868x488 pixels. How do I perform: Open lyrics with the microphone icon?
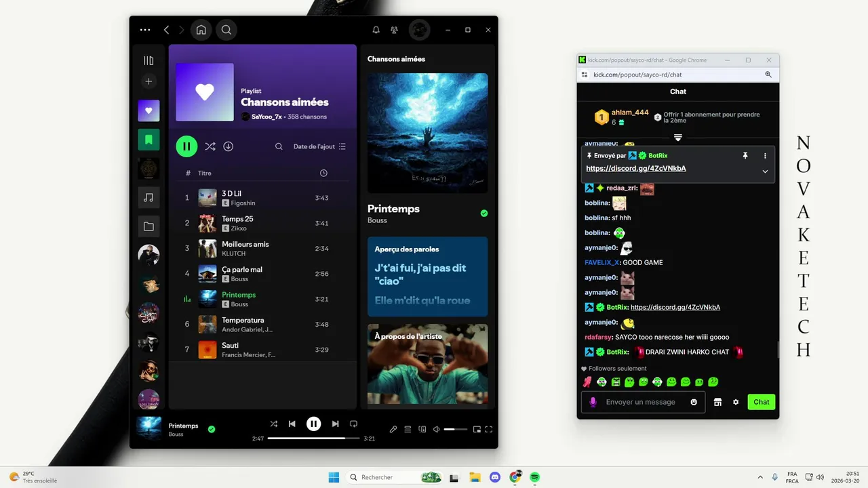393,429
